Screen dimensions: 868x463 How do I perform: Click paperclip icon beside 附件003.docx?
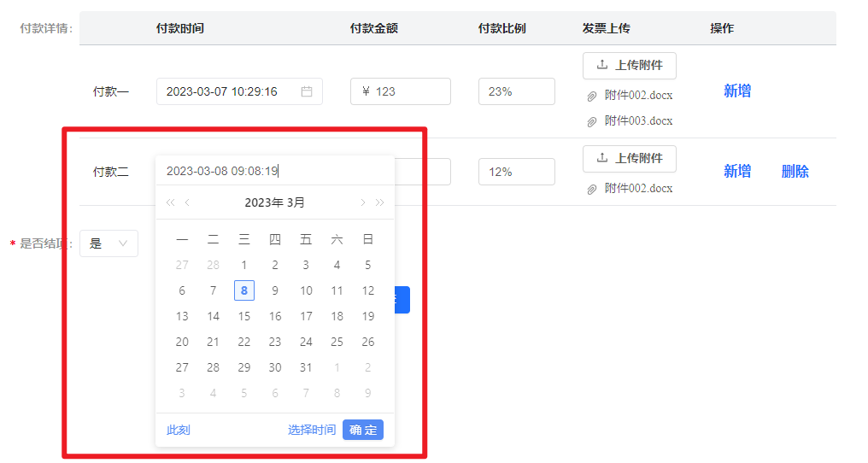coord(591,121)
